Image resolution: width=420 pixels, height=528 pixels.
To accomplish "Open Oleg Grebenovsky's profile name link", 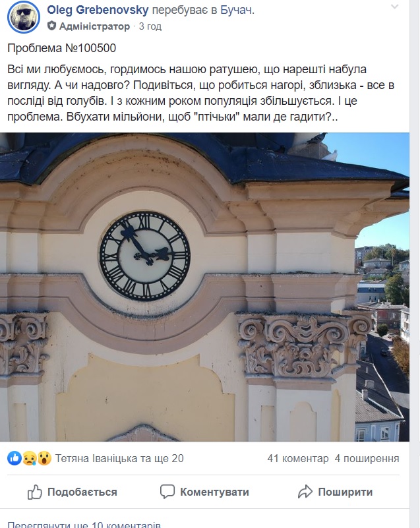I will pos(98,10).
